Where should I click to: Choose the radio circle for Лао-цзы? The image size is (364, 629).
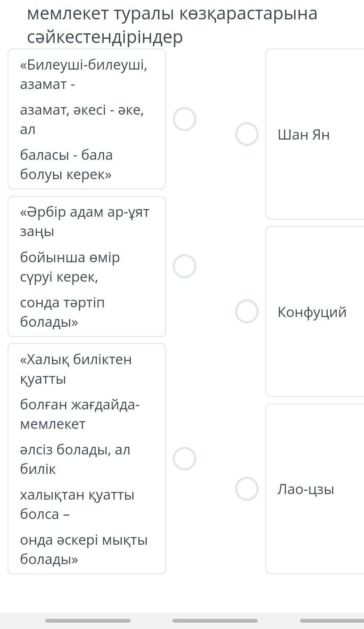click(247, 489)
